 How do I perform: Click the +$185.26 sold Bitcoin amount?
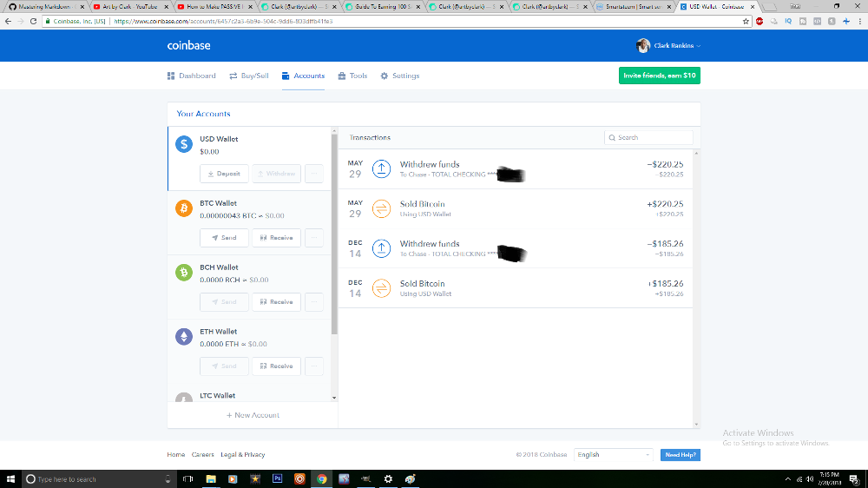tap(665, 284)
